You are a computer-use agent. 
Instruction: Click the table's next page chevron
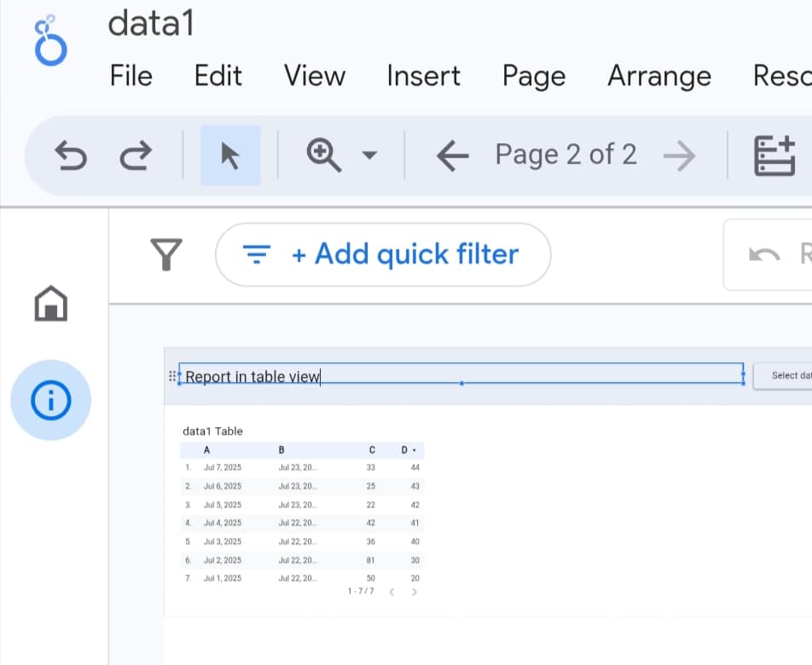pos(415,592)
